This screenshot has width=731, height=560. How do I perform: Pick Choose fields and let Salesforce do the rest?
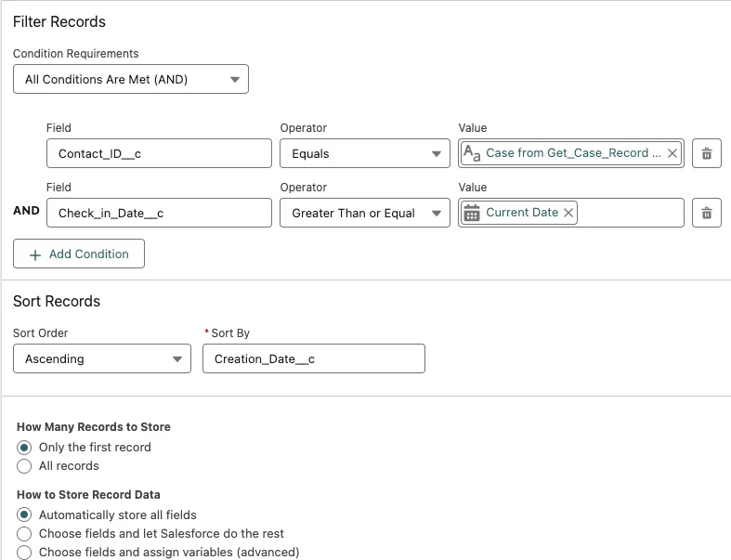click(x=25, y=534)
